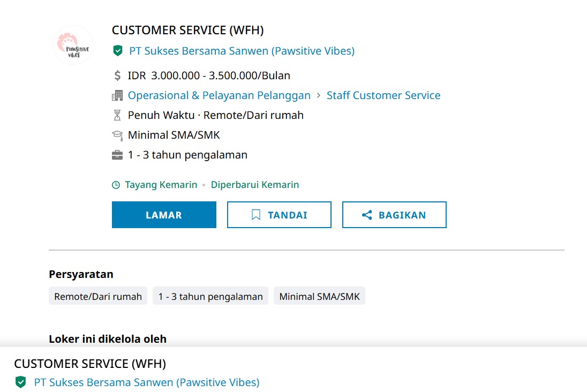Screen dimensions: 587x392
Task: Click the clock icon beside Tayang Kemarin
Action: click(116, 185)
